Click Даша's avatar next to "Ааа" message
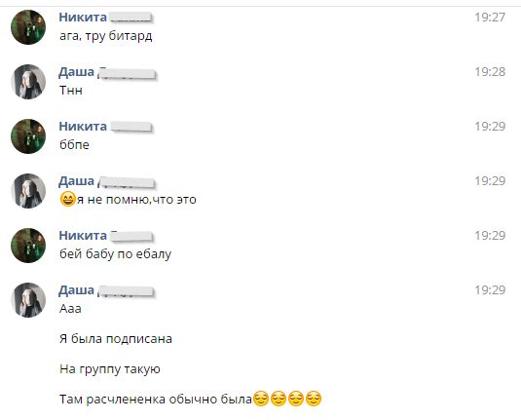Viewport: 521px width, 420px height. 28,300
